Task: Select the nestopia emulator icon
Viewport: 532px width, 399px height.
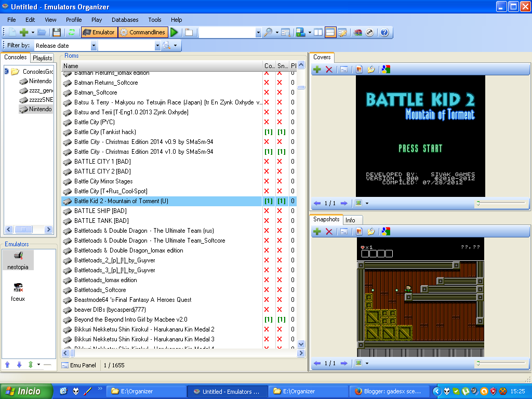Action: click(x=18, y=261)
